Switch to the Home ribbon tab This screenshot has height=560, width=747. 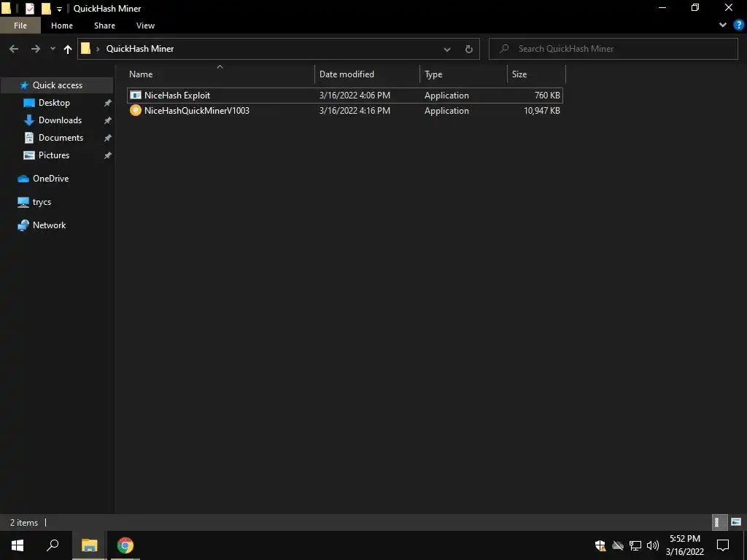tap(62, 26)
